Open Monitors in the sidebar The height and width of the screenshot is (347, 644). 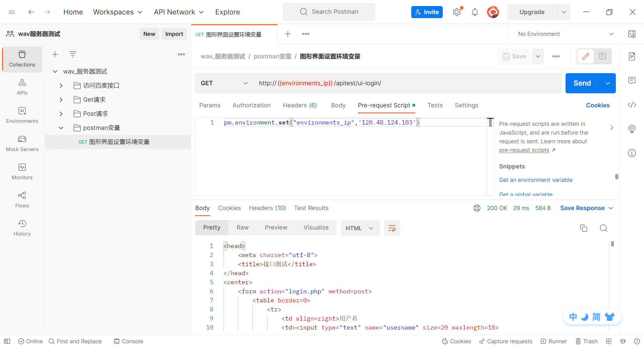click(x=22, y=172)
